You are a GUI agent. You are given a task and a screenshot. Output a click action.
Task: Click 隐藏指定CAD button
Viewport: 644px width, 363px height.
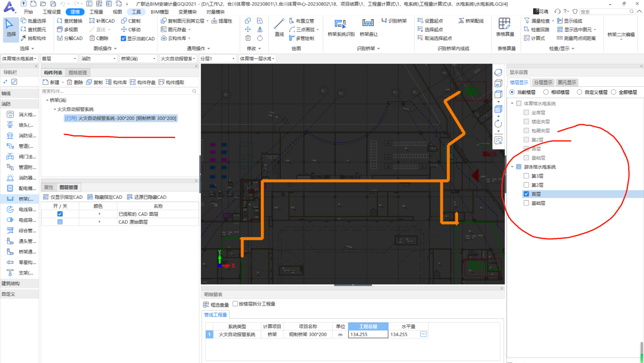[105, 197]
